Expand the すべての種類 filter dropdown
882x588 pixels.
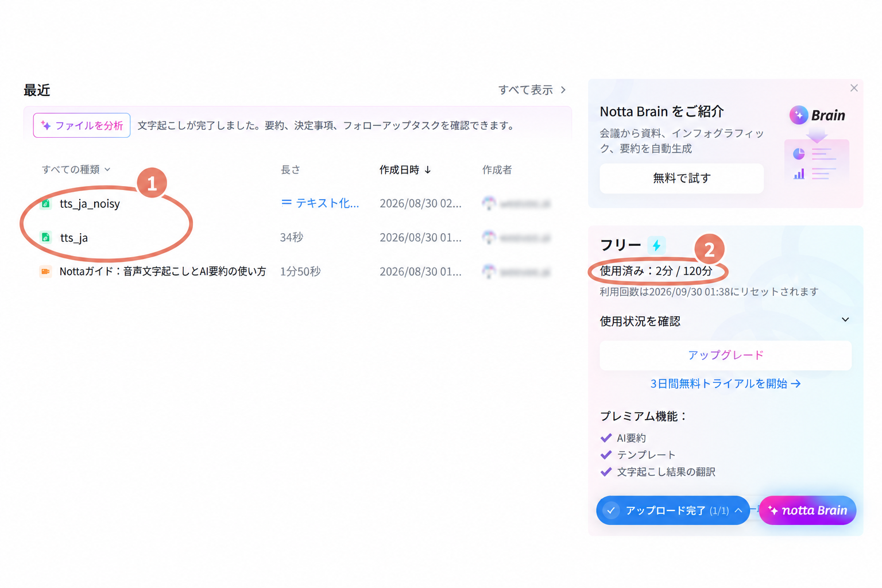[x=76, y=169]
